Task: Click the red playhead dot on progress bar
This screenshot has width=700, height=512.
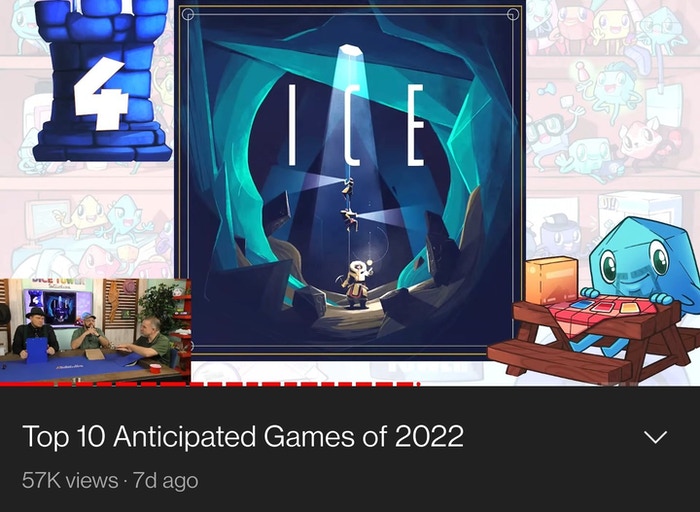Action: 417,384
